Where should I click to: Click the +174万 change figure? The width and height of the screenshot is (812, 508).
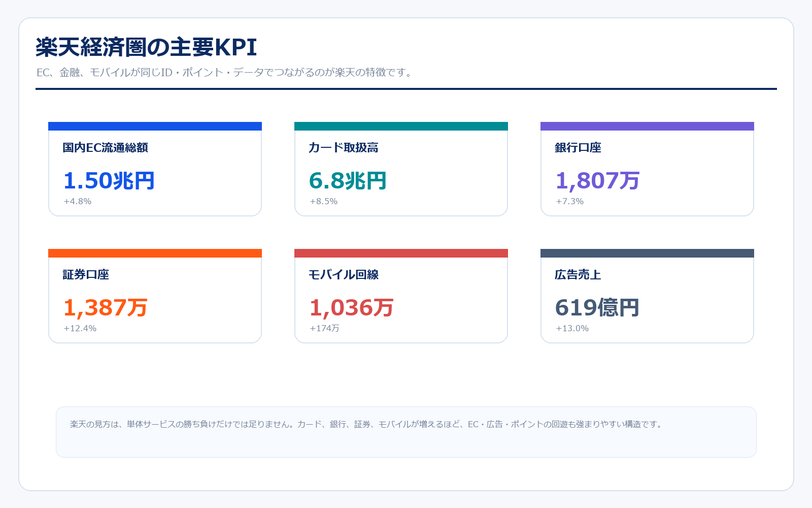(x=325, y=328)
